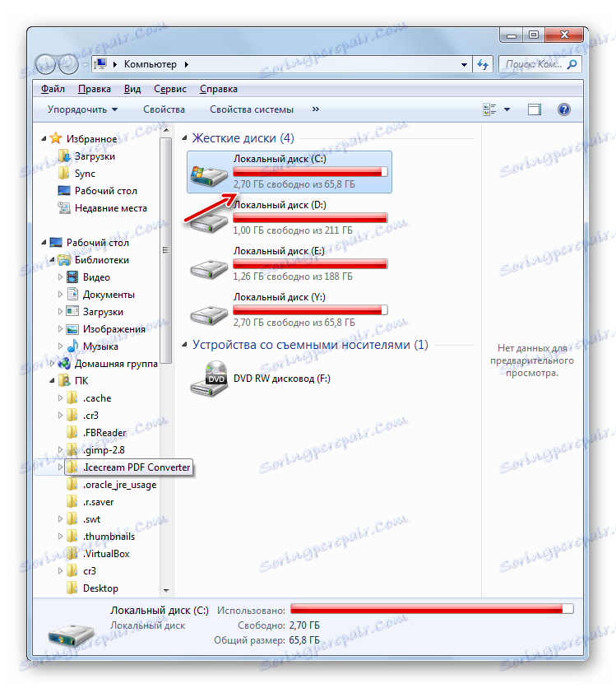
Task: Open the recent pages dropdown next to Forward
Action: point(85,65)
